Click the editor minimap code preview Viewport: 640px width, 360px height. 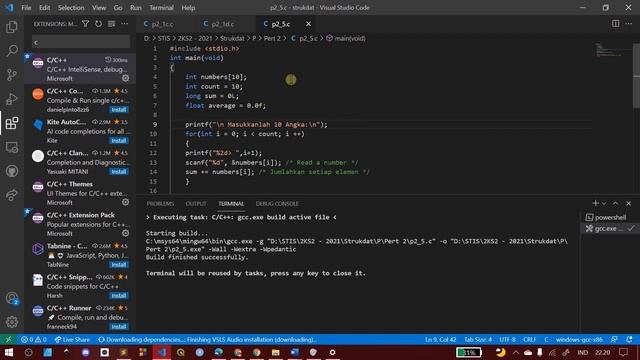pos(608,50)
